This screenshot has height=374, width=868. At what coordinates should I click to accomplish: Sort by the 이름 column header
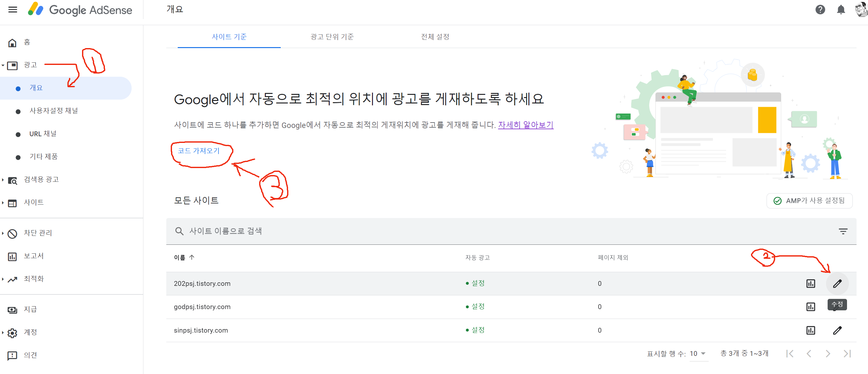click(x=184, y=258)
